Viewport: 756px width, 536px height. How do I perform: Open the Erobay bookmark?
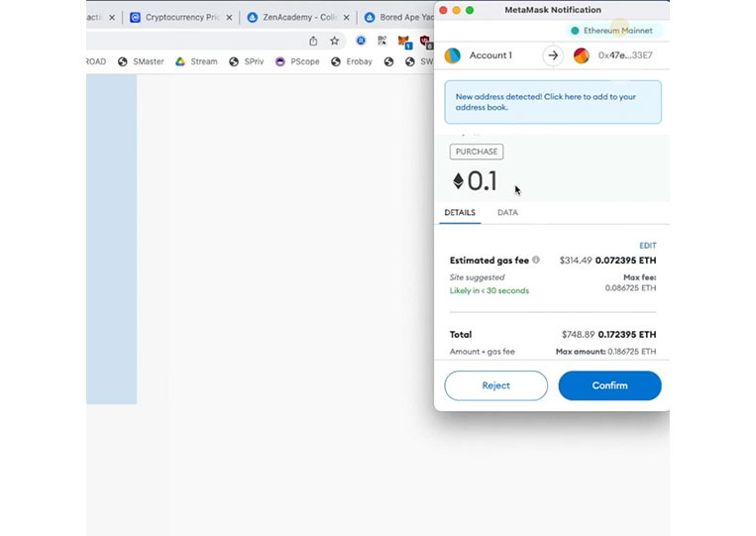[x=352, y=61]
